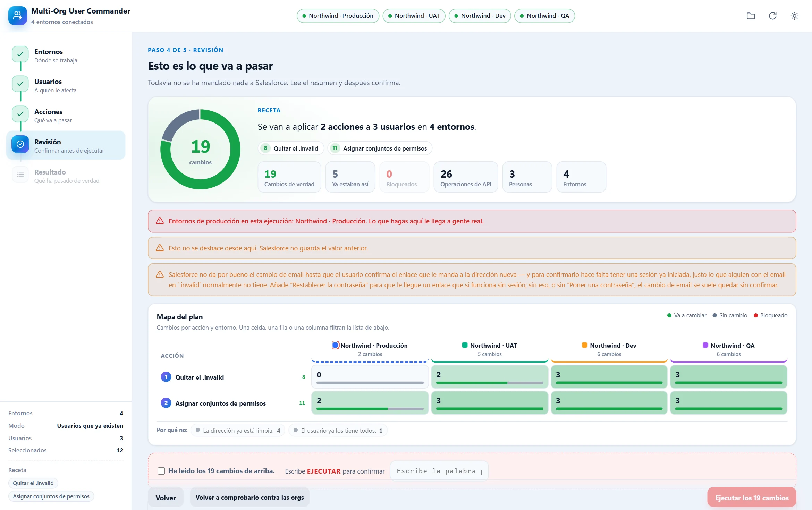Image resolution: width=812 pixels, height=510 pixels.
Task: Click the 'Quitar el .invalid' row label
Action: point(200,377)
